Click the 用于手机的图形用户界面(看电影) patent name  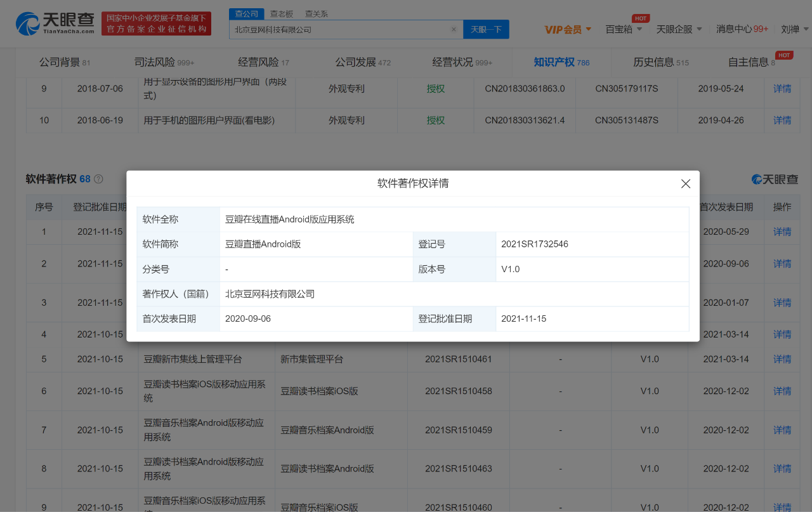pyautogui.click(x=209, y=120)
